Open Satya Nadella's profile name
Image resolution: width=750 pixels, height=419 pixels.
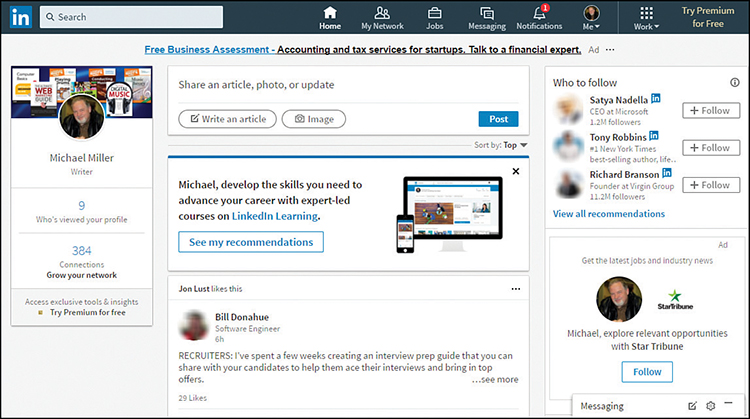pyautogui.click(x=618, y=100)
